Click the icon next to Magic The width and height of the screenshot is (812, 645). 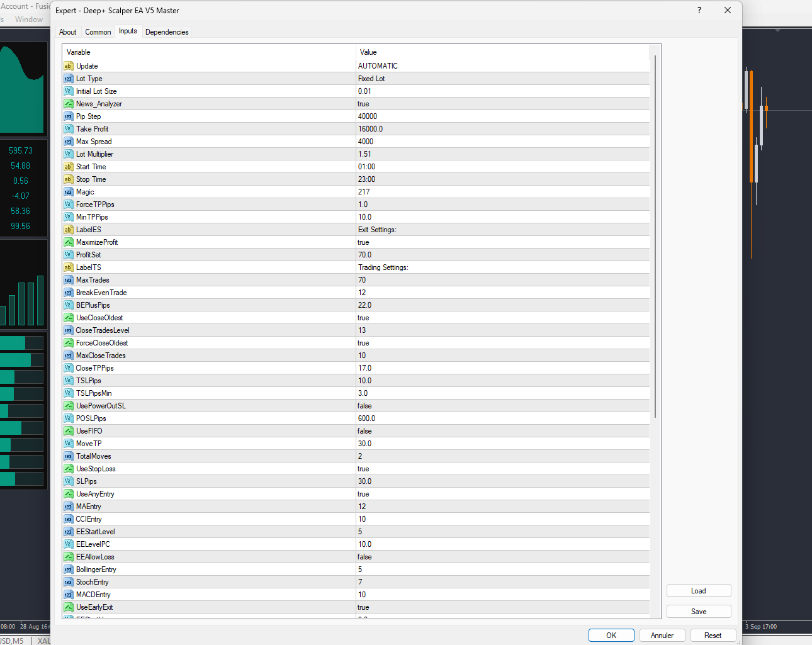pos(68,192)
